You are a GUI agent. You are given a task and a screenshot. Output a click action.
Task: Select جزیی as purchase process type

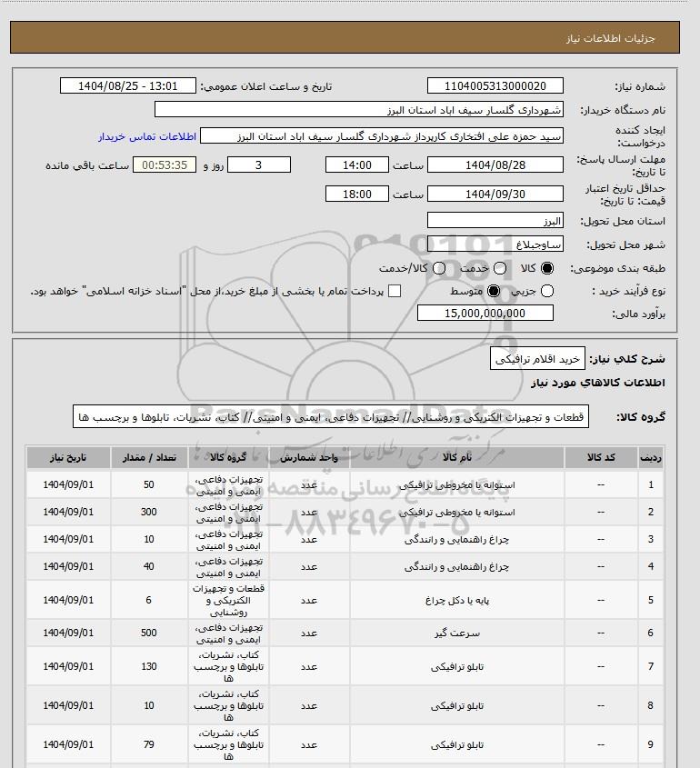click(x=547, y=291)
